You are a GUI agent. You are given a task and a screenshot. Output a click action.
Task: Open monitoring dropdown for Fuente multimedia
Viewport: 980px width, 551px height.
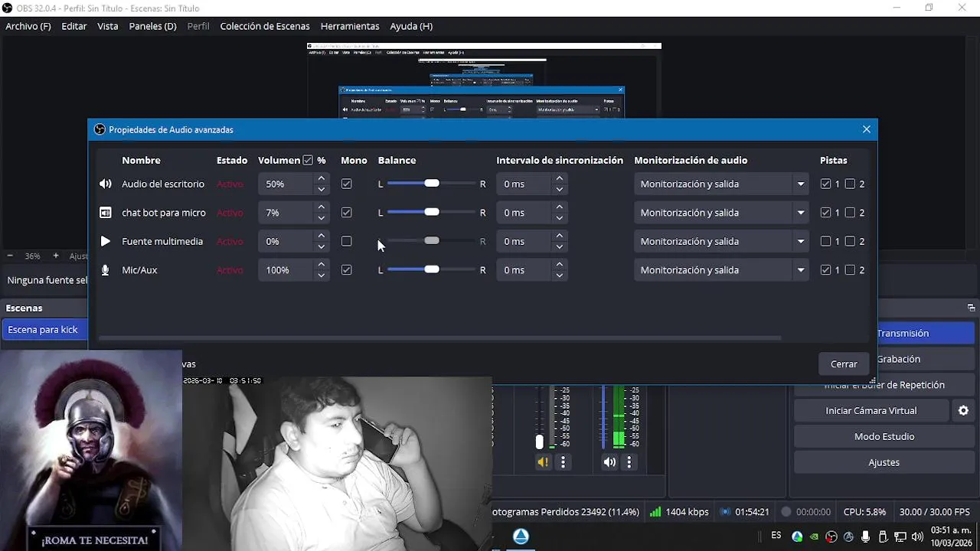point(720,241)
